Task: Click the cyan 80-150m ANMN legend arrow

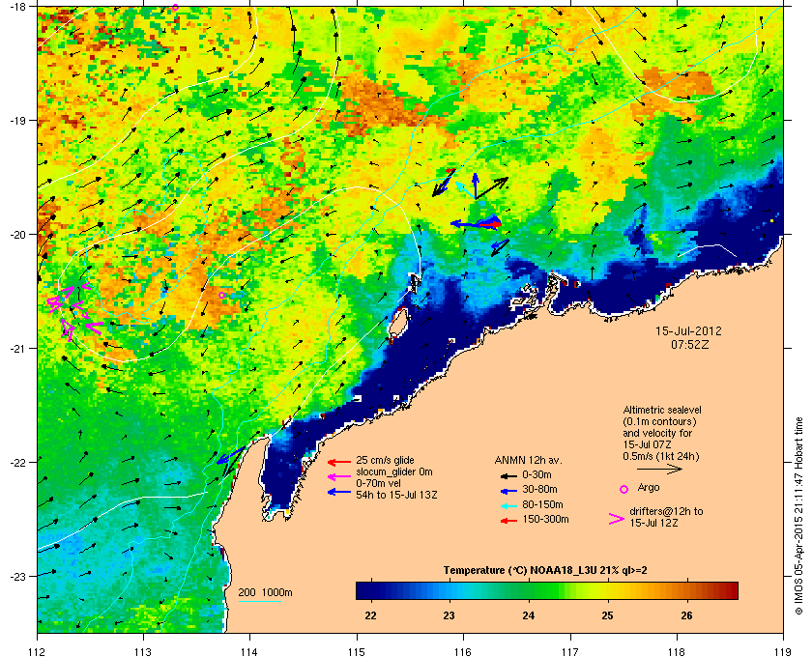Action: (x=509, y=506)
